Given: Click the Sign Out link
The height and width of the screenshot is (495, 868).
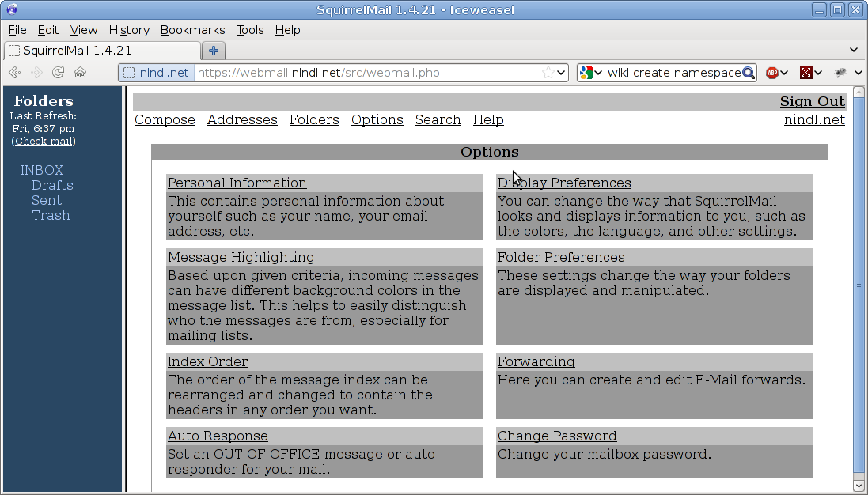Looking at the screenshot, I should click(x=812, y=101).
